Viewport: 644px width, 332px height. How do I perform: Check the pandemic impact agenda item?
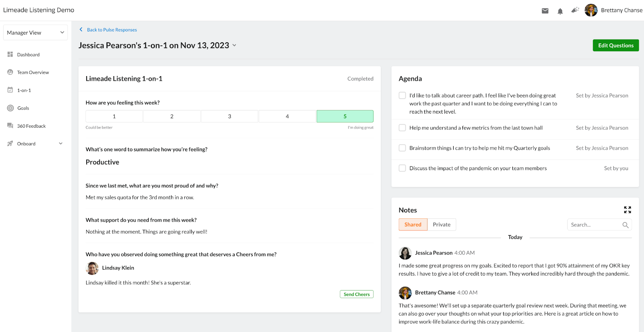pos(402,168)
